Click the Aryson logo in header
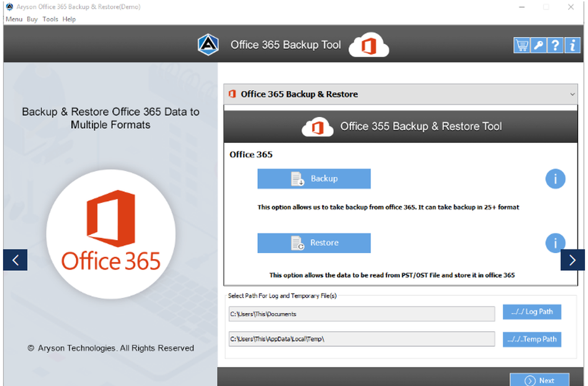 (x=208, y=45)
